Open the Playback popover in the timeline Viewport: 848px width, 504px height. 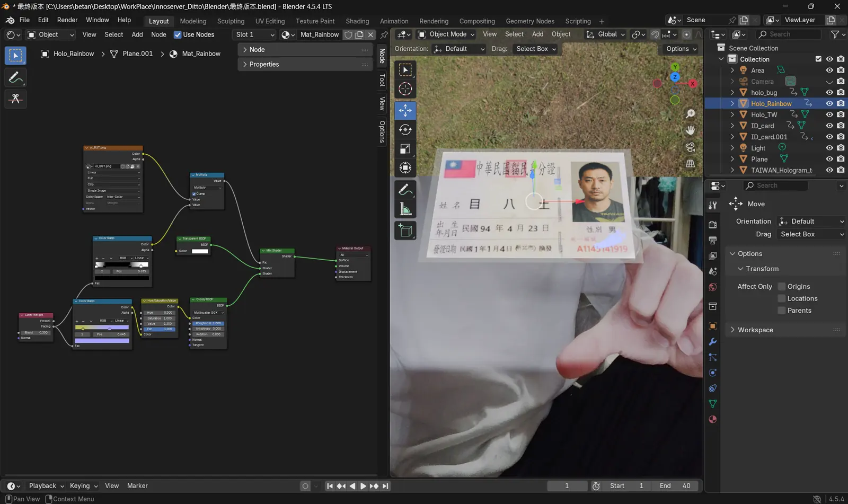coord(46,486)
